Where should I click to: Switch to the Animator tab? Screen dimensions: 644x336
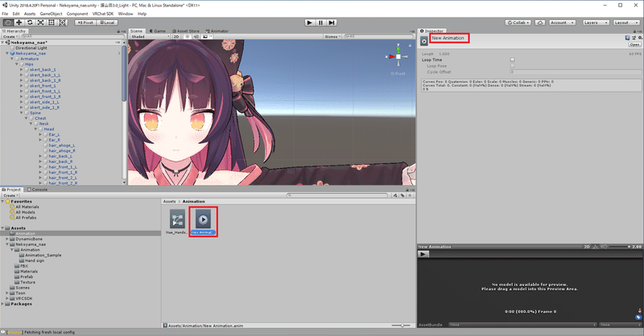217,31
